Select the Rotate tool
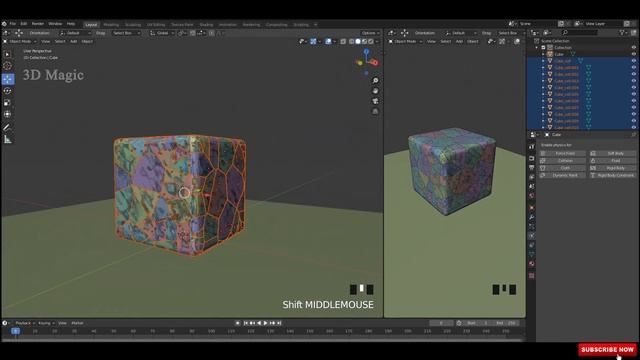Screen dimensions: 640x360 pyautogui.click(x=7, y=91)
